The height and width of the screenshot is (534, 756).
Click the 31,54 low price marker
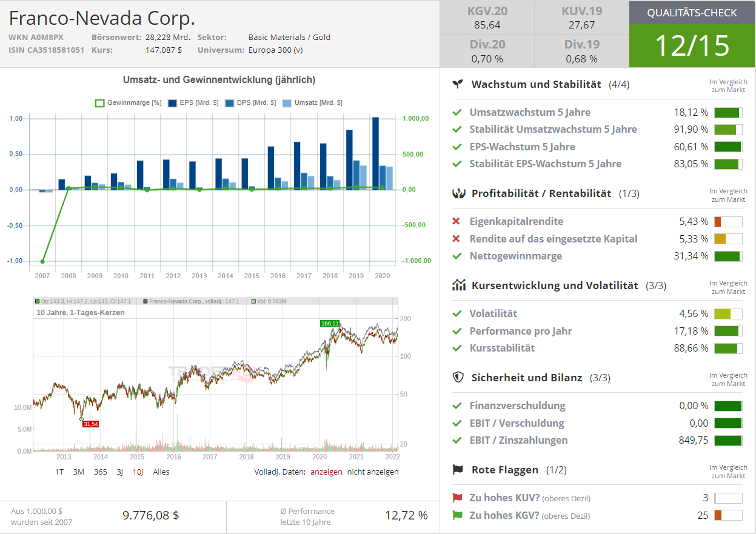click(x=90, y=424)
